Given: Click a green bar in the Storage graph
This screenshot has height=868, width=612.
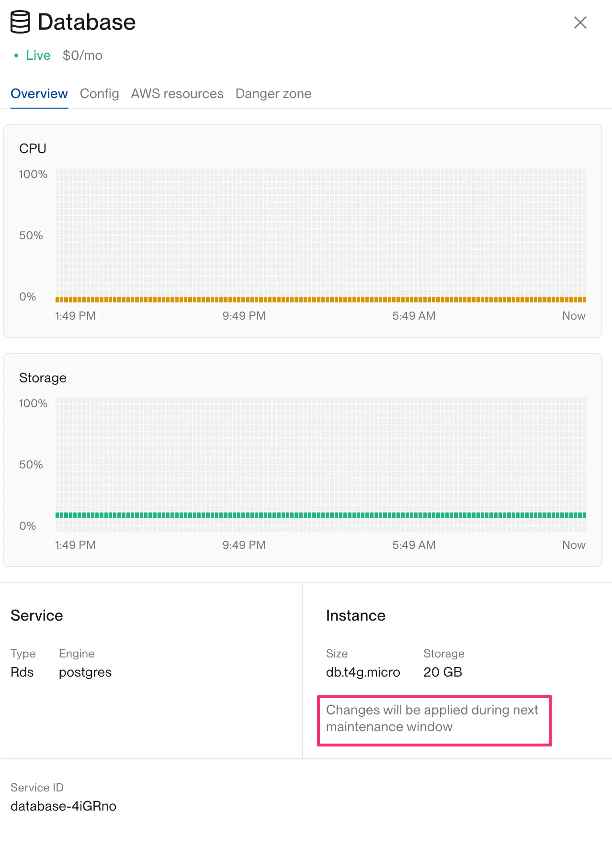Looking at the screenshot, I should [287, 515].
